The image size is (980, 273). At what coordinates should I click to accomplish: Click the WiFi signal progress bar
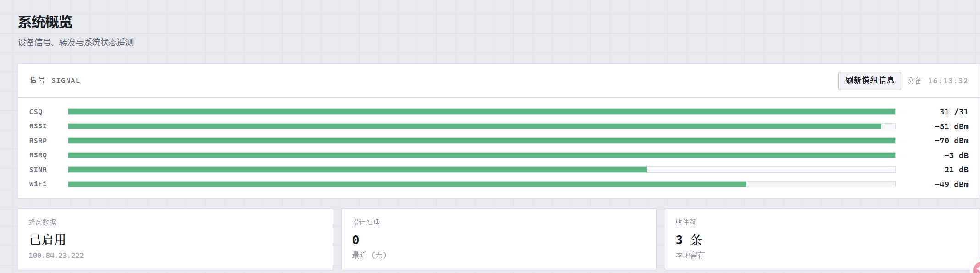[x=482, y=184]
